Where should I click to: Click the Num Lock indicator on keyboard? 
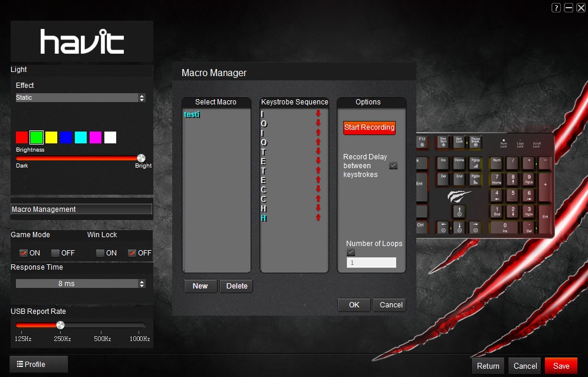[503, 143]
